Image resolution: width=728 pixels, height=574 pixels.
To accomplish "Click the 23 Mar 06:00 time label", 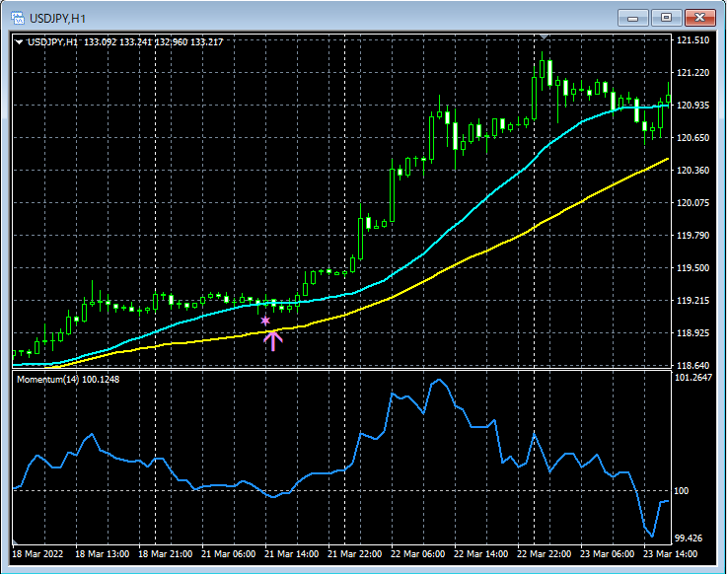I will coord(608,554).
